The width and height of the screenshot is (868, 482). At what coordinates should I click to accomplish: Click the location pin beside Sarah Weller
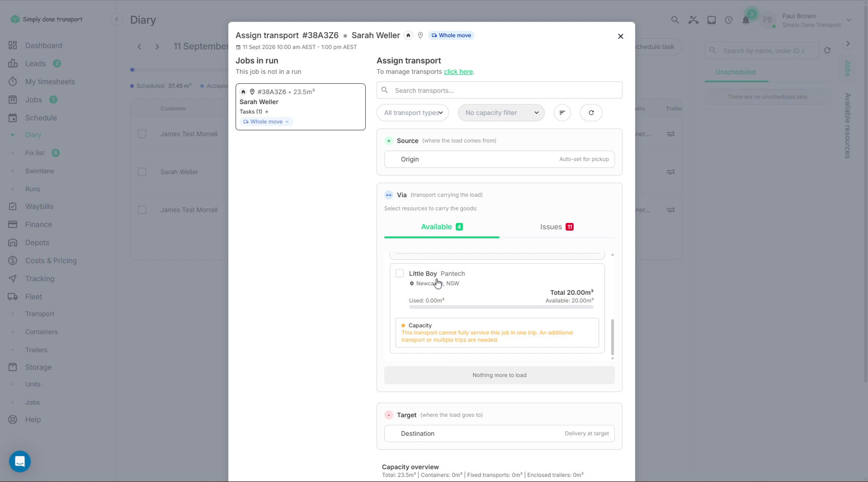(420, 35)
